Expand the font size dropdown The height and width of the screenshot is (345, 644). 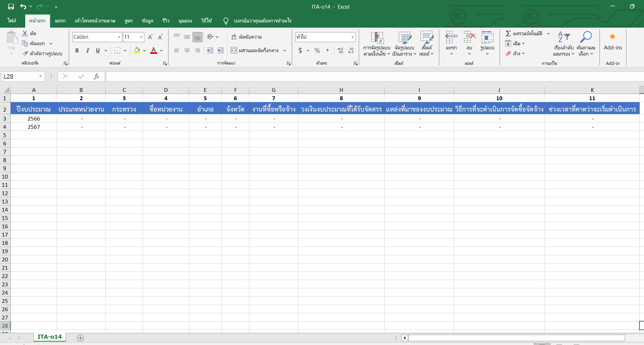[x=141, y=37]
